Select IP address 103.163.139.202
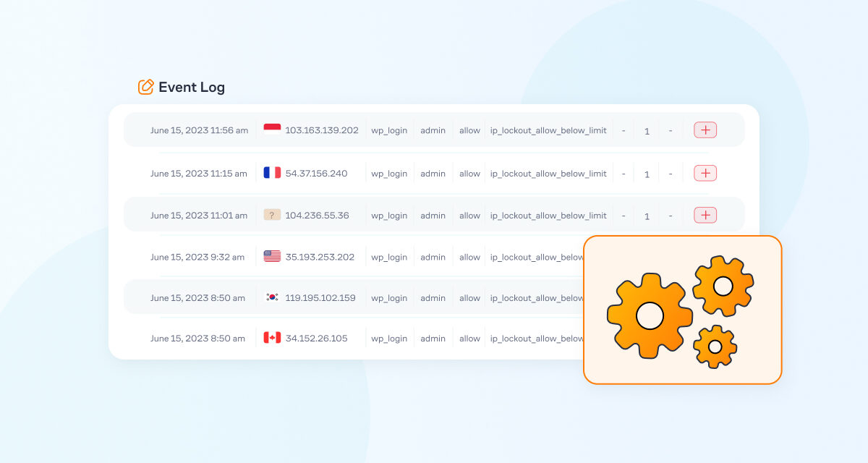Screen dimensions: 868x463 click(322, 131)
